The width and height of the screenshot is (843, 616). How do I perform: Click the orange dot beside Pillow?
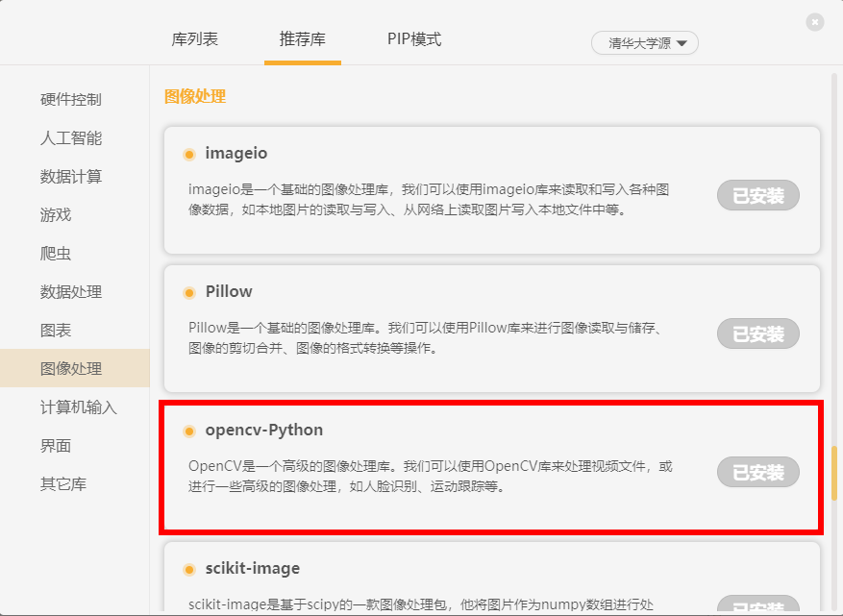point(189,293)
